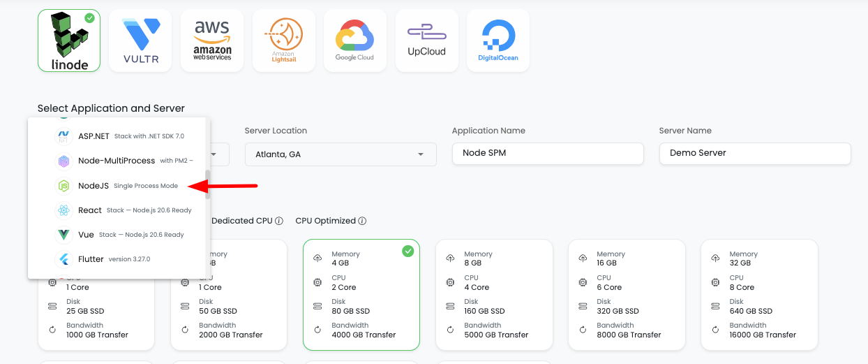Click bandwidth icon in 5000 GB Transfer plan
The height and width of the screenshot is (364, 868).
[450, 330]
